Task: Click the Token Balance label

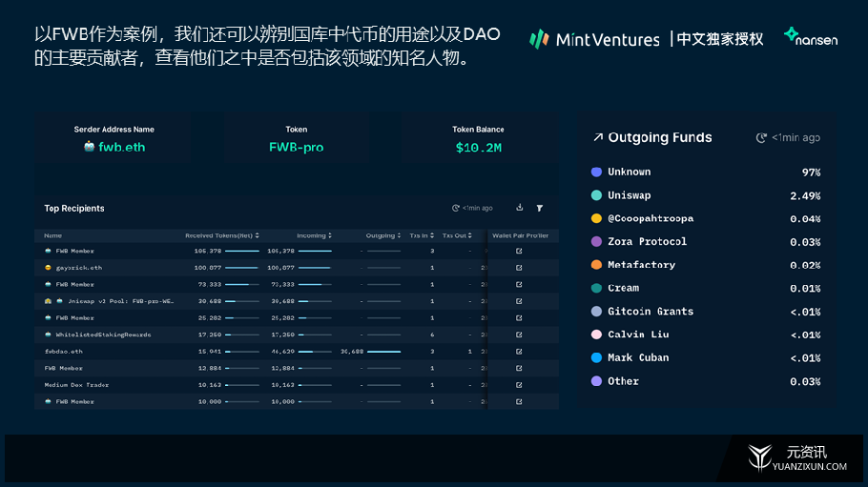Action: (x=478, y=130)
